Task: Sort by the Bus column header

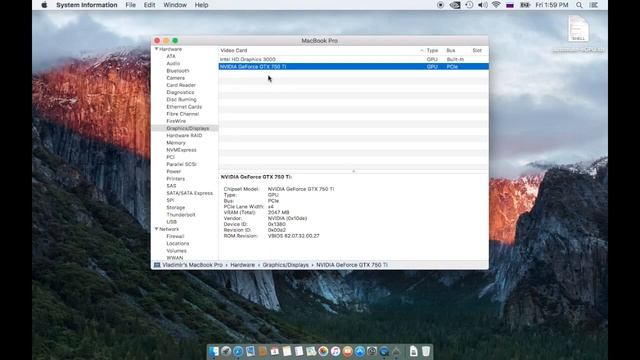Action: 451,51
